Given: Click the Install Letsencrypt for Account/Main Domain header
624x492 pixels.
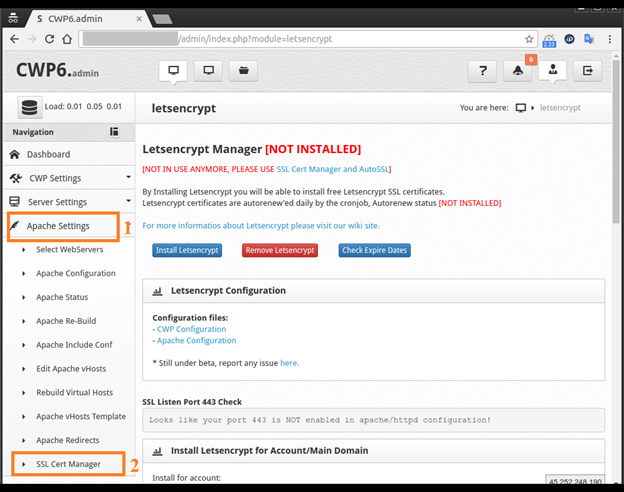Looking at the screenshot, I should [x=374, y=451].
